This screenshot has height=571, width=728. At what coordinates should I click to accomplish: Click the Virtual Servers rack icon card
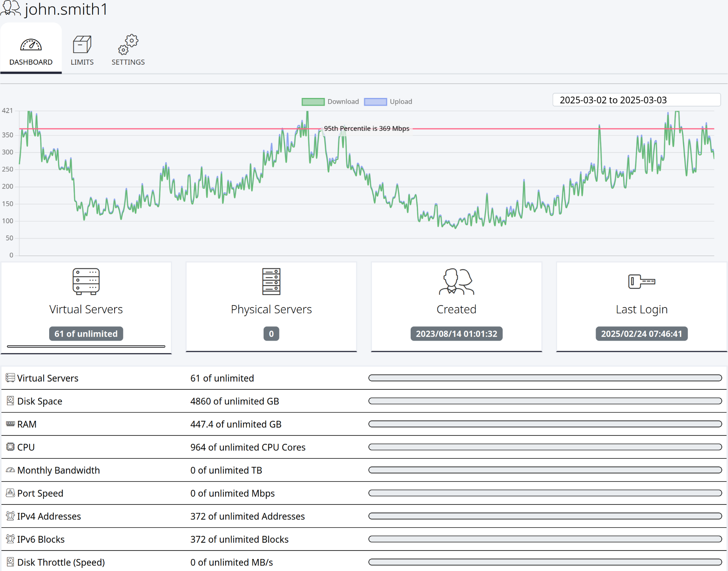[86, 281]
